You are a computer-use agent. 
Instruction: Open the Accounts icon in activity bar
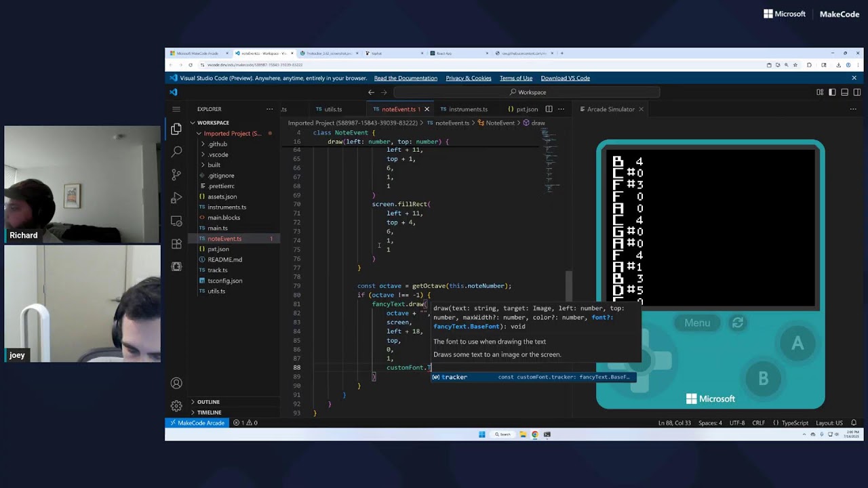(176, 384)
